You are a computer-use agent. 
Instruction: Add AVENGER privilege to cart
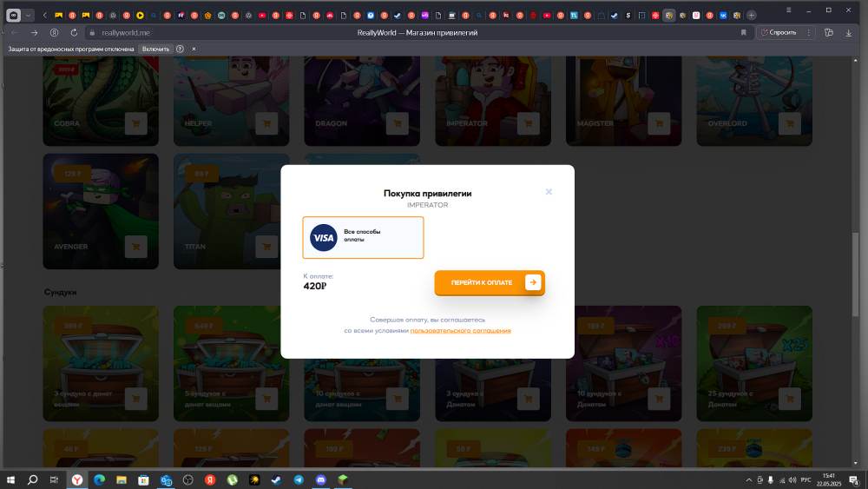[x=135, y=247]
